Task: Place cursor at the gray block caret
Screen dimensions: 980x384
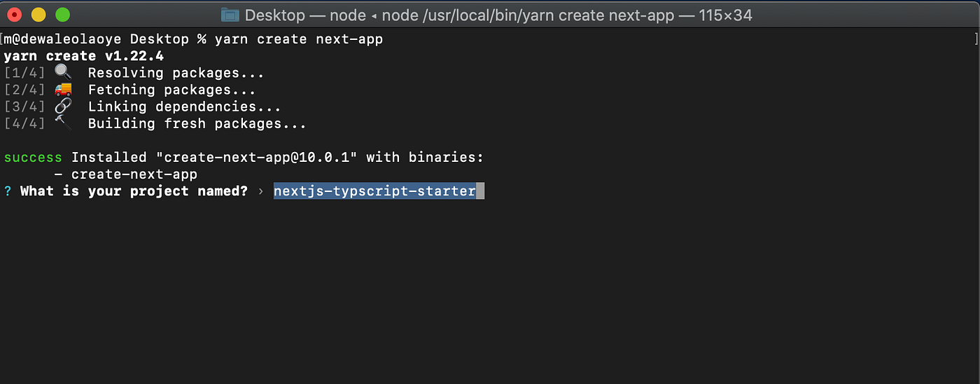Action: 480,191
